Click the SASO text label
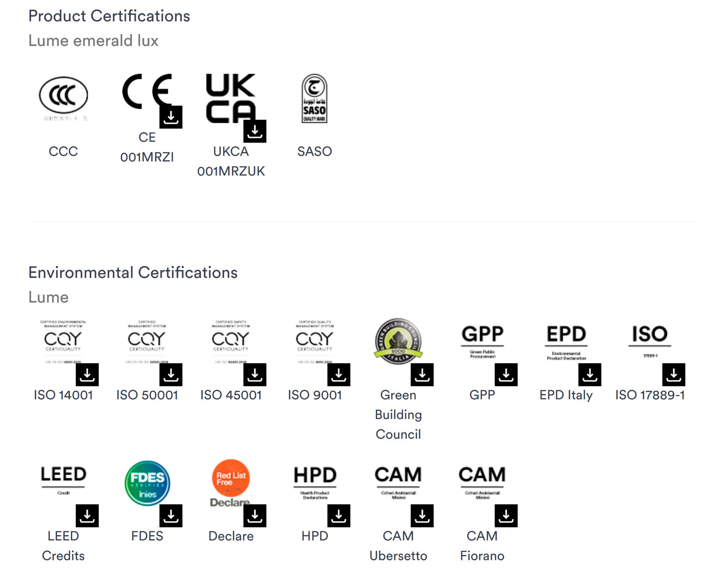The width and height of the screenshot is (725, 588). 315,152
